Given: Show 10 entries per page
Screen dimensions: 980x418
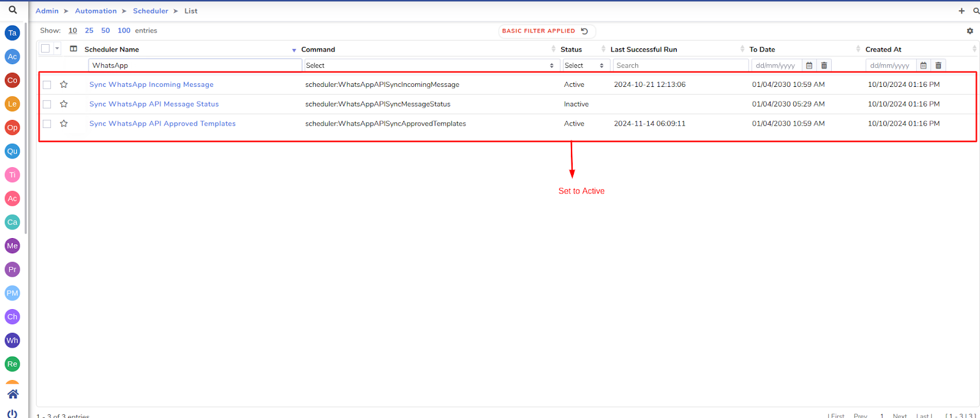Looking at the screenshot, I should click(73, 31).
